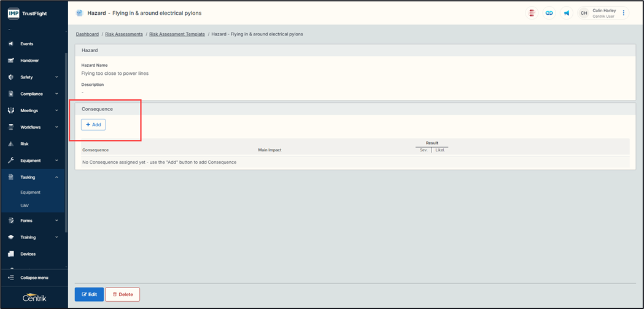Click the chain link icon in header
Viewport: 644px width, 309px height.
tap(549, 13)
